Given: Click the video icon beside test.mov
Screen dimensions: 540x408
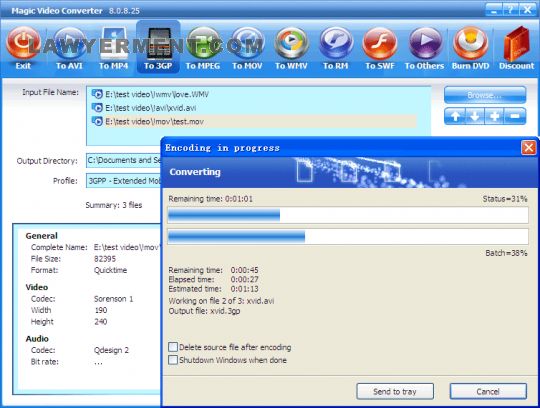Looking at the screenshot, I should (97, 121).
